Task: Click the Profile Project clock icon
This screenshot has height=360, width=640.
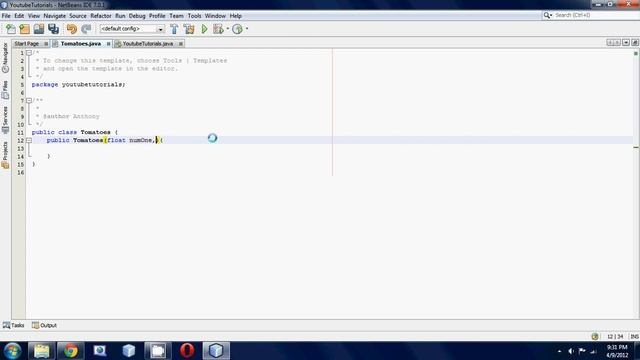Action: point(238,29)
